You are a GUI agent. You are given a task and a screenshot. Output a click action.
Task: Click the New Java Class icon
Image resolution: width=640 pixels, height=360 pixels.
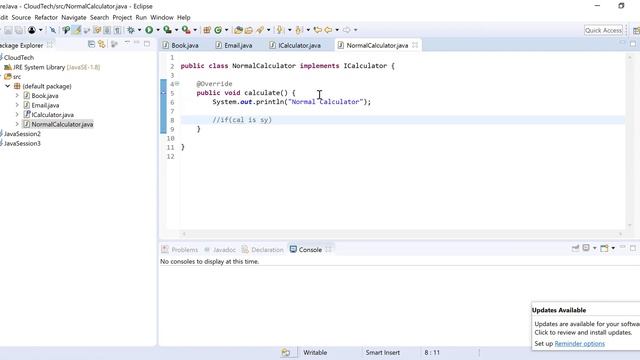coord(218,30)
